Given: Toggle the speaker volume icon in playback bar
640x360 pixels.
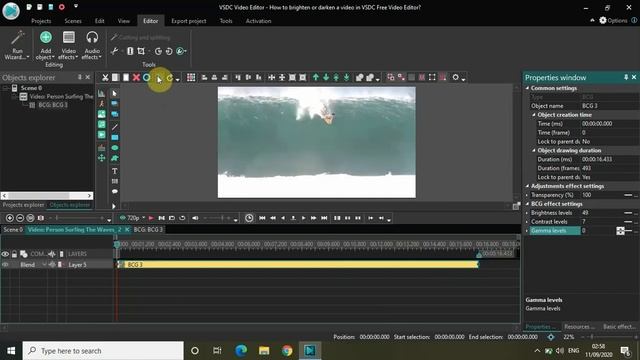Looking at the screenshot, I should pyautogui.click(x=196, y=218).
